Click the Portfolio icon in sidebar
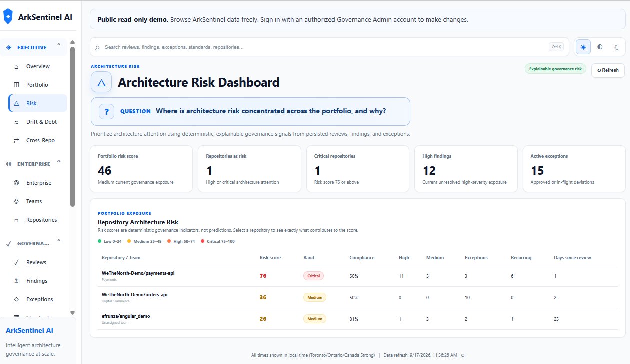 coord(16,85)
